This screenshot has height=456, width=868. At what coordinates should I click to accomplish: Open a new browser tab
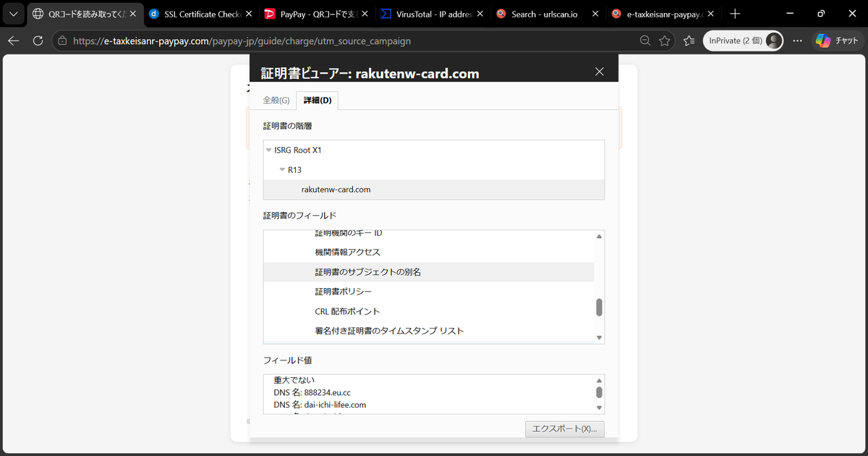coord(735,14)
